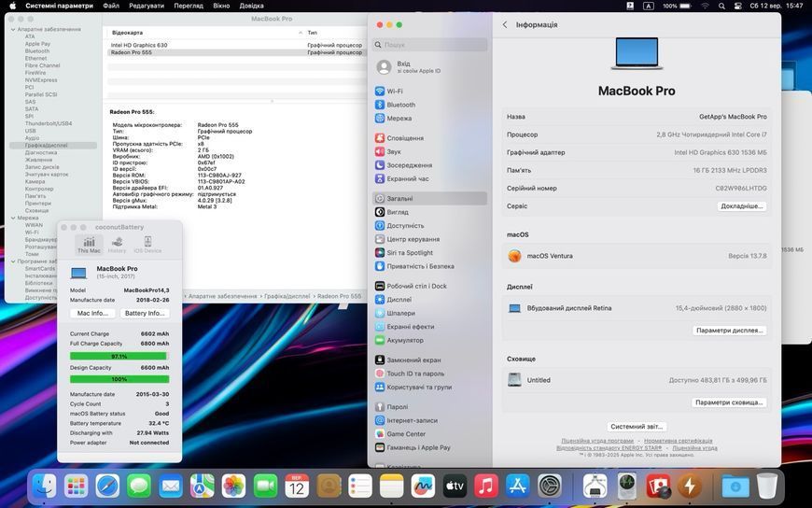
Task: Select Intel HD Graphics 630 row
Action: tap(235, 45)
